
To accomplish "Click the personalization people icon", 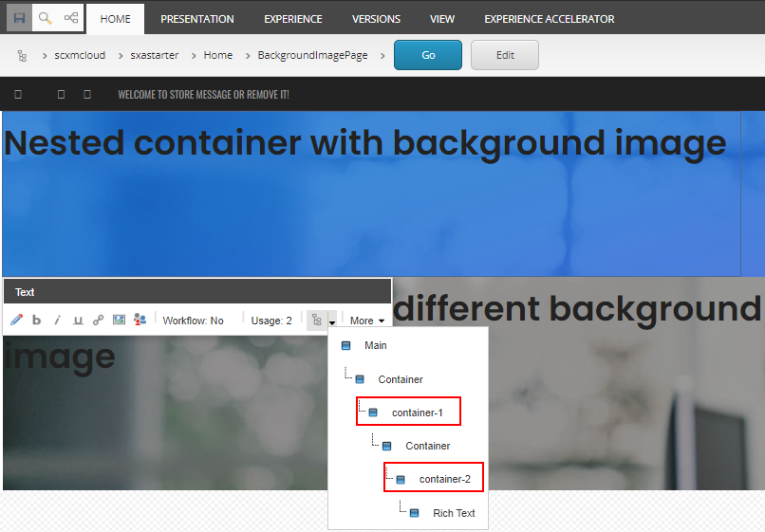I will point(140,320).
